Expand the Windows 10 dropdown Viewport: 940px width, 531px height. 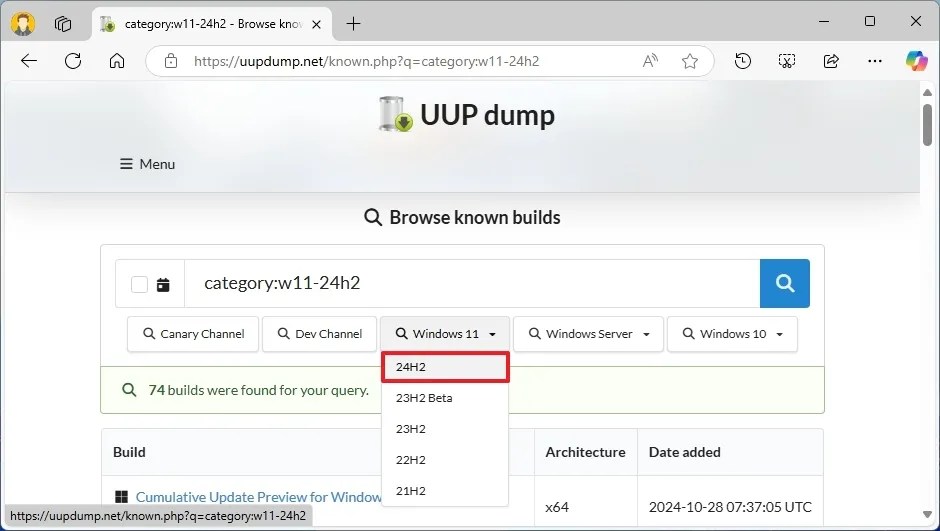click(x=733, y=334)
